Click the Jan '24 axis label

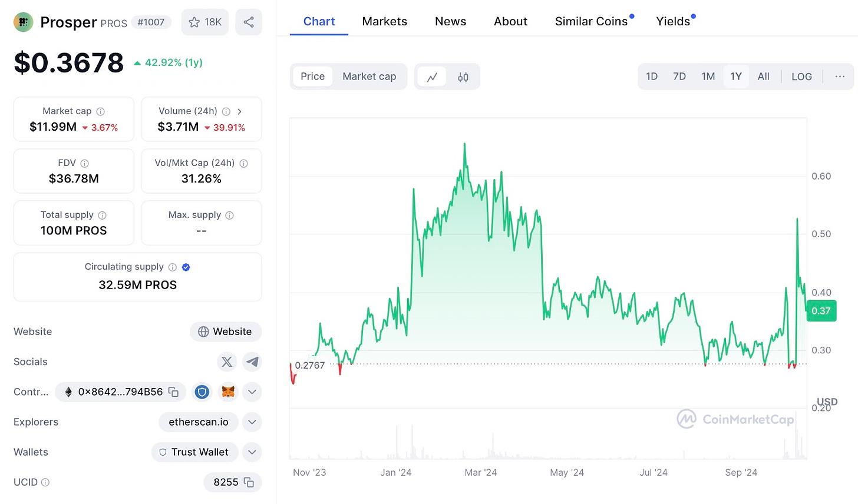(396, 472)
